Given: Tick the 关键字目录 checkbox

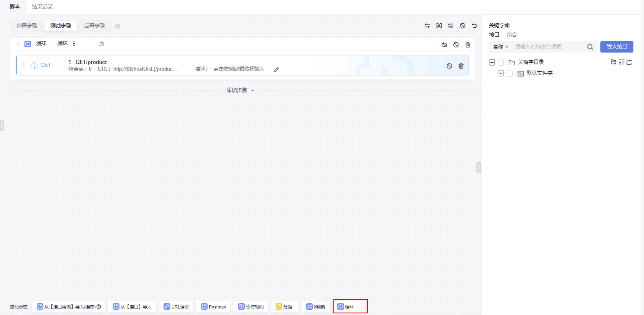Looking at the screenshot, I should pos(501,63).
